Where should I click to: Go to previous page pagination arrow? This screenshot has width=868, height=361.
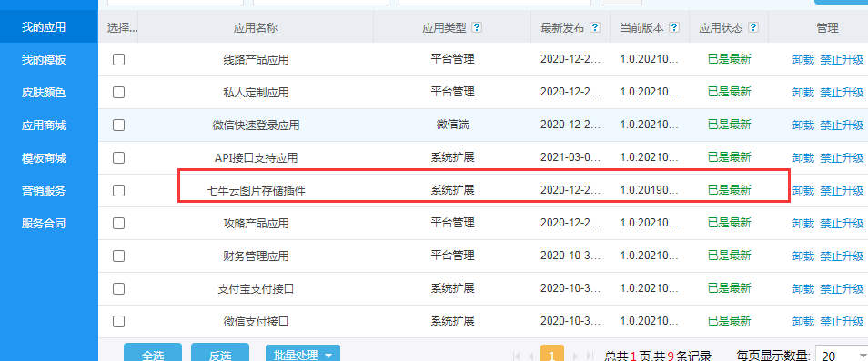click(x=530, y=356)
